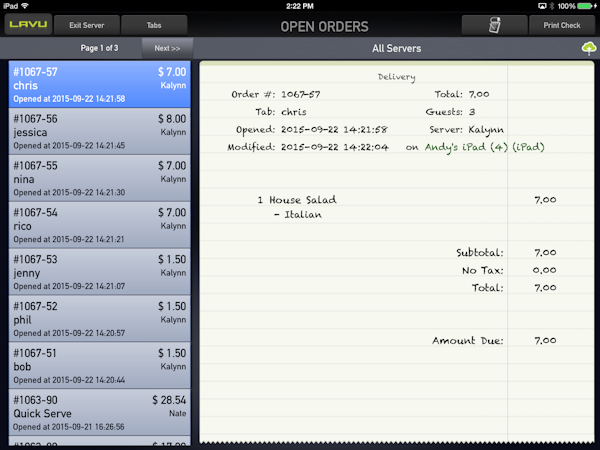Open order #1067-52 for phil
Viewport: 600px width, 450px height.
(x=99, y=319)
